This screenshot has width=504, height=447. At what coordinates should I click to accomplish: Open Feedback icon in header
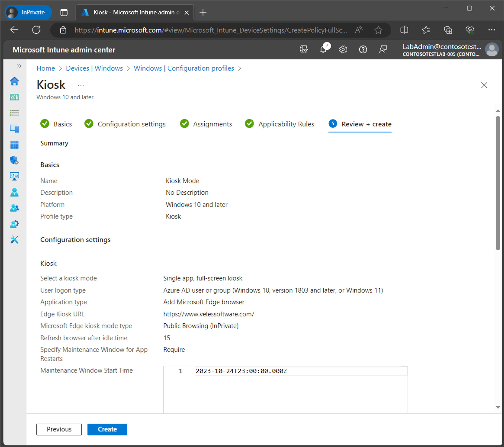383,50
